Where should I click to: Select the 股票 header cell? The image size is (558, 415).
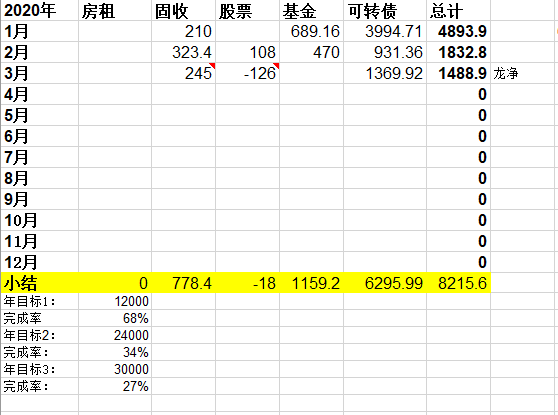point(247,10)
